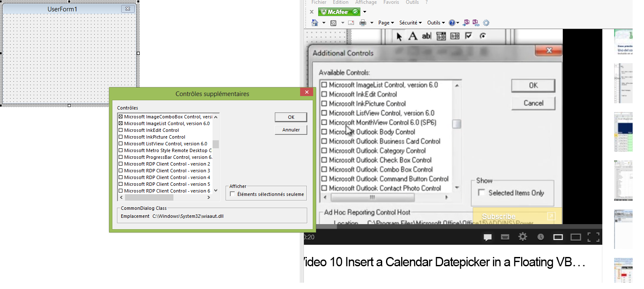The image size is (644, 289).
Task: Uncheck Microsoft ImageList Control, version 6.0
Action: 121,123
